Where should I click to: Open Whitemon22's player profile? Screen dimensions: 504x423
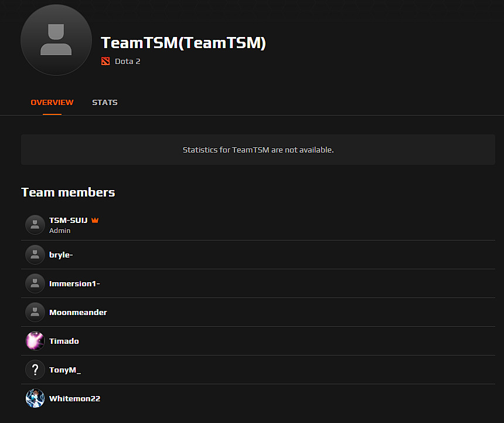74,398
